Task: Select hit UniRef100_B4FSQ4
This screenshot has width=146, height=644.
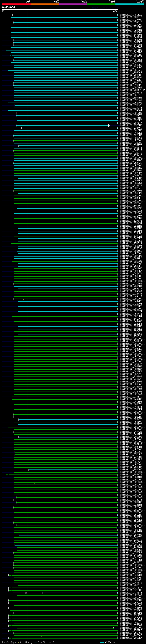Action: [131, 35]
